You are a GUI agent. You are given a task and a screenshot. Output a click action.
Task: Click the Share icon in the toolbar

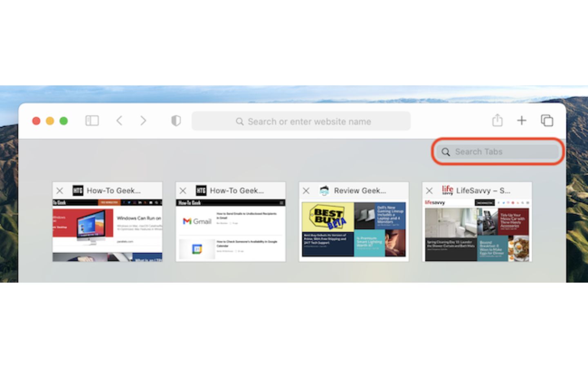tap(497, 121)
